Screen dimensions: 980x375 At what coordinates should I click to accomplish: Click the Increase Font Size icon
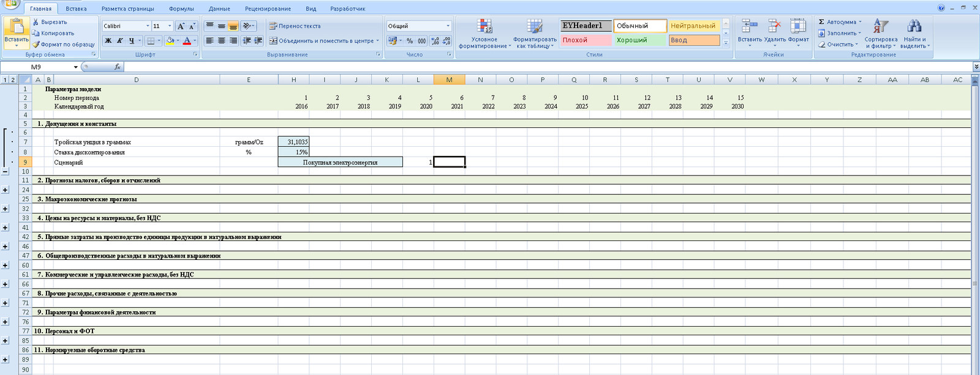point(181,26)
